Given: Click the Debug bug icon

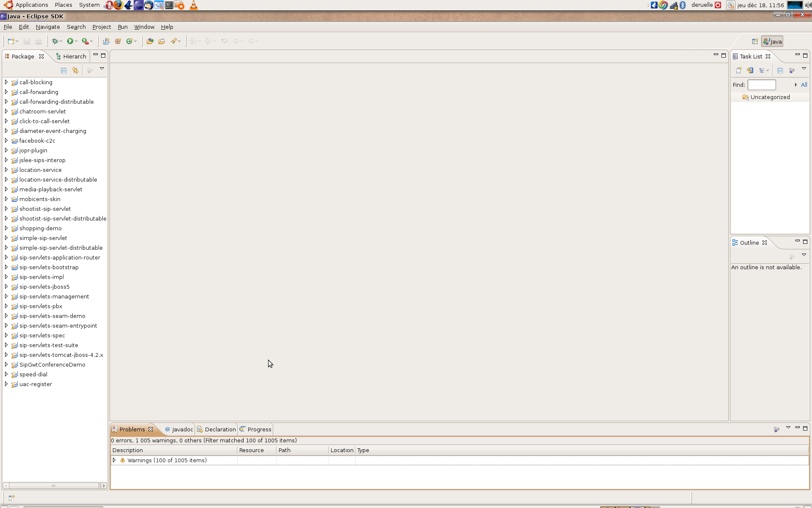Looking at the screenshot, I should tap(55, 41).
